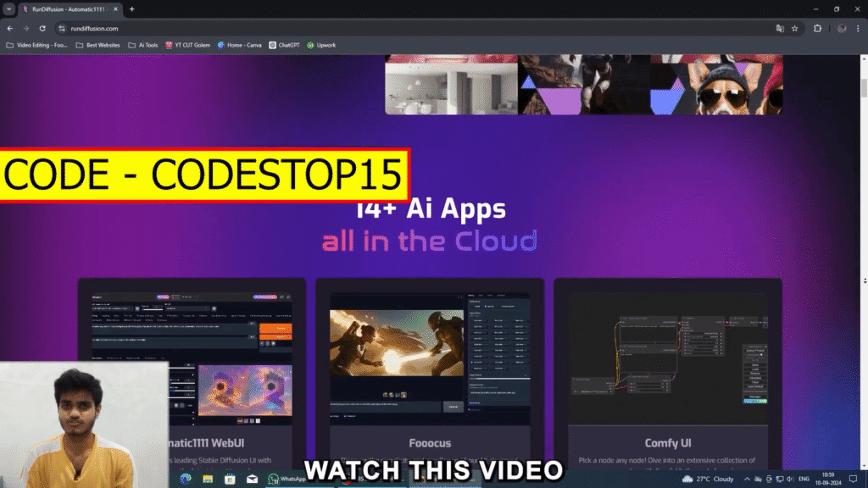Click the page scrollbar thumb
The image size is (868, 488).
[864, 87]
